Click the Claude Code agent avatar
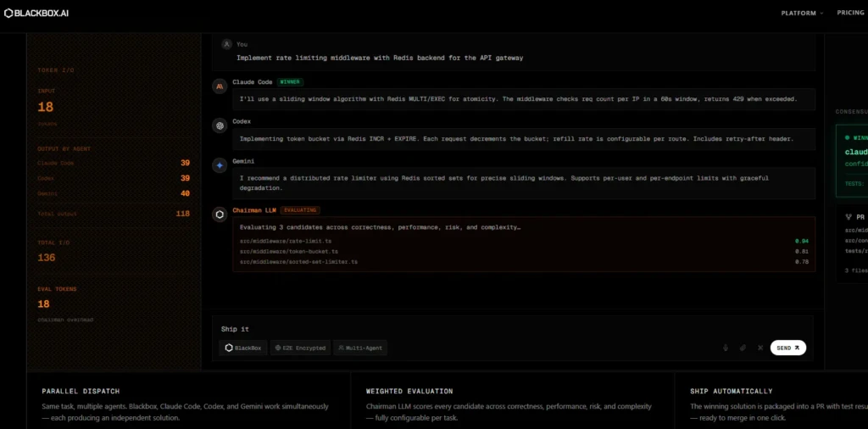Screen dimensions: 868x429 click(x=220, y=86)
